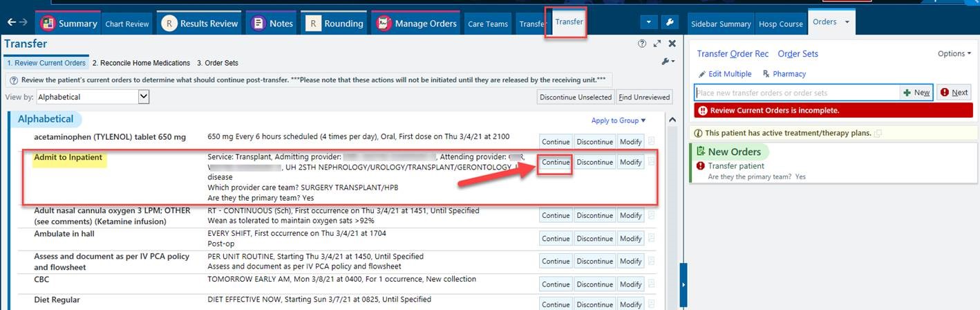Viewport: 980px width, 310px height.
Task: Go back using the left arrow icon
Action: (x=10, y=22)
